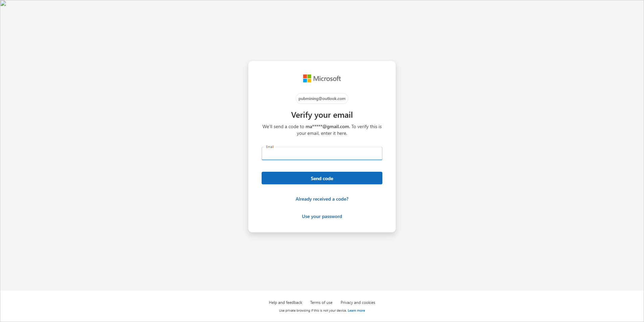Open Already received a code? link
644x322 pixels.
tap(322, 199)
